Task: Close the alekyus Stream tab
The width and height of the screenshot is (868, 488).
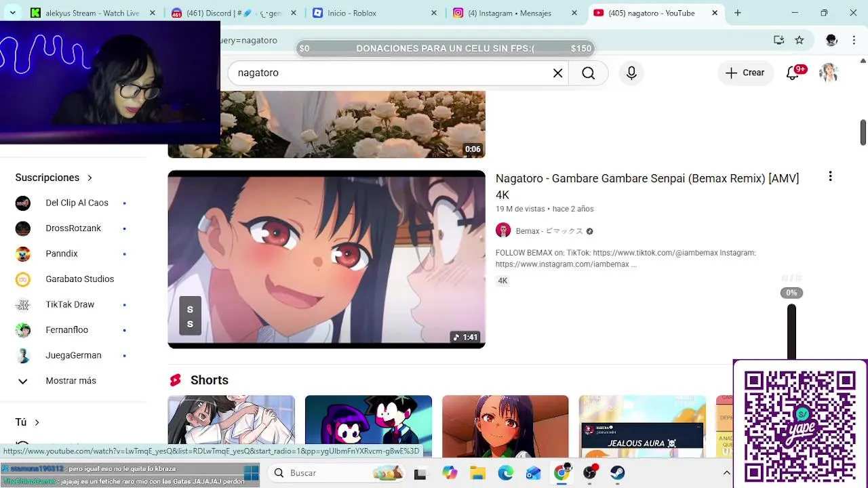Action: point(153,13)
